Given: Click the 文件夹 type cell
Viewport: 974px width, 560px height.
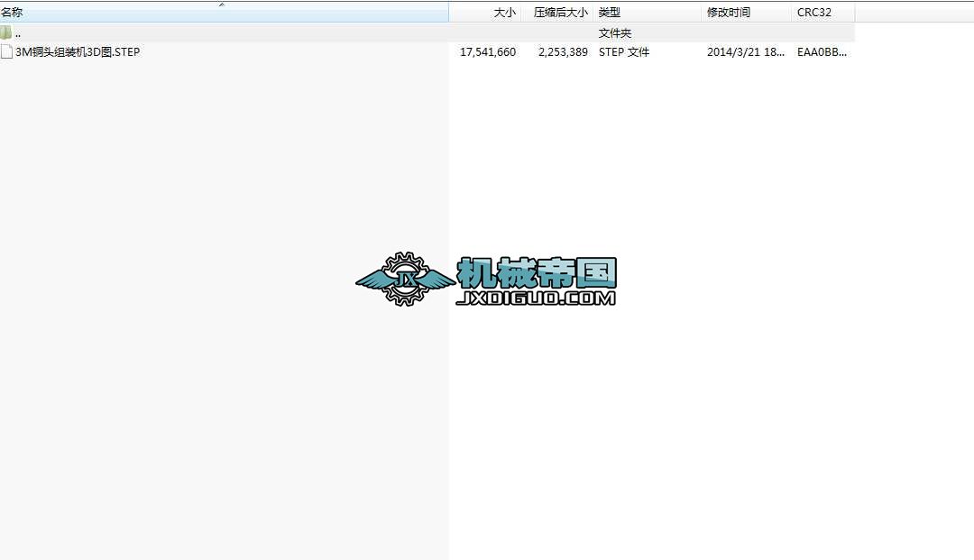Looking at the screenshot, I should click(x=615, y=33).
